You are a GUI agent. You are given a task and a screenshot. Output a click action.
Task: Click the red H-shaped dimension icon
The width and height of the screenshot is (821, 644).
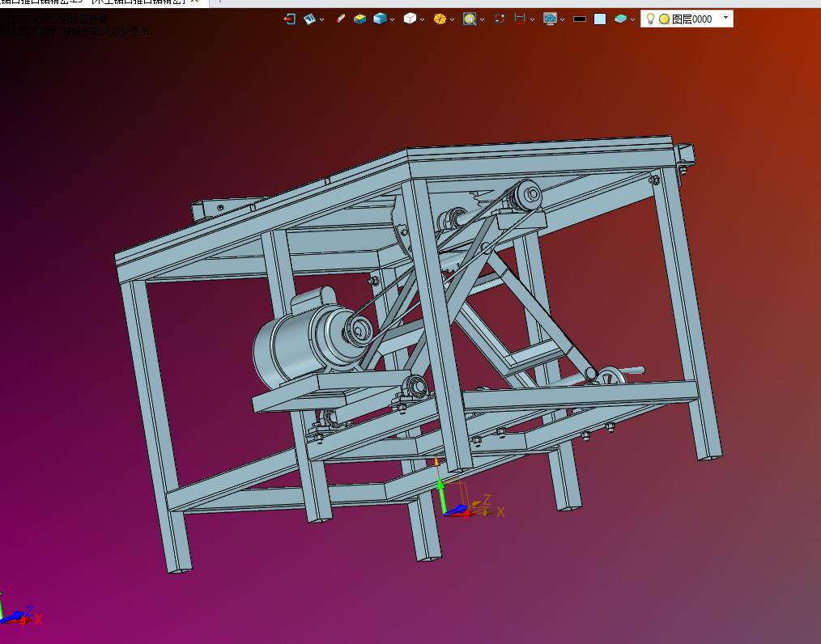(x=520, y=19)
